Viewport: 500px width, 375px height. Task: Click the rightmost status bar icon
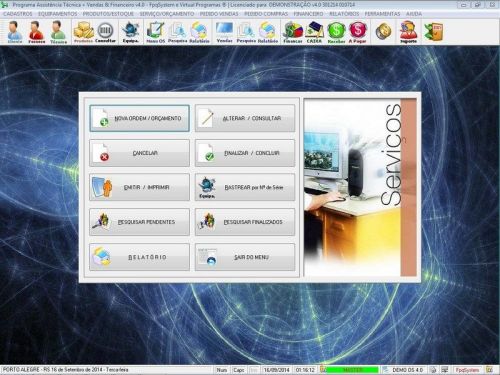(x=489, y=370)
